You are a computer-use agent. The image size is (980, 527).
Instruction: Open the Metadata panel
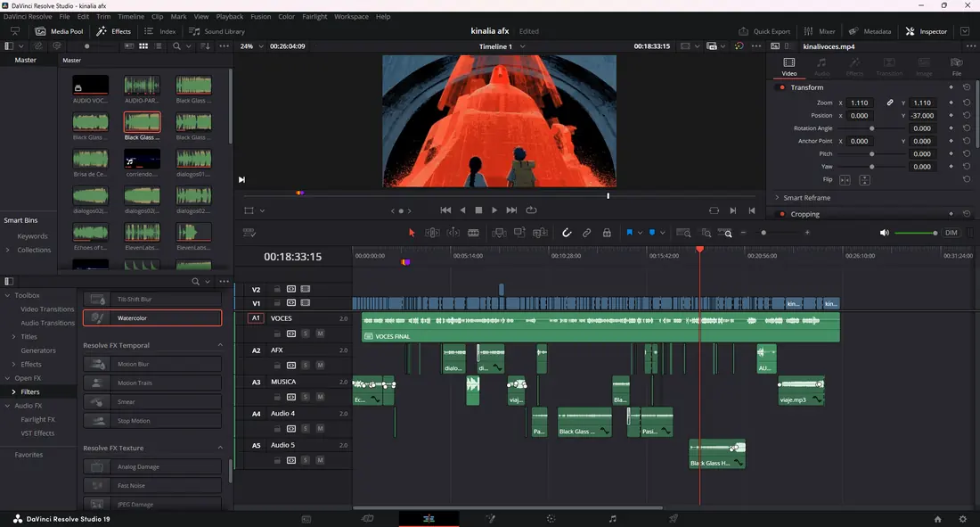pos(870,31)
